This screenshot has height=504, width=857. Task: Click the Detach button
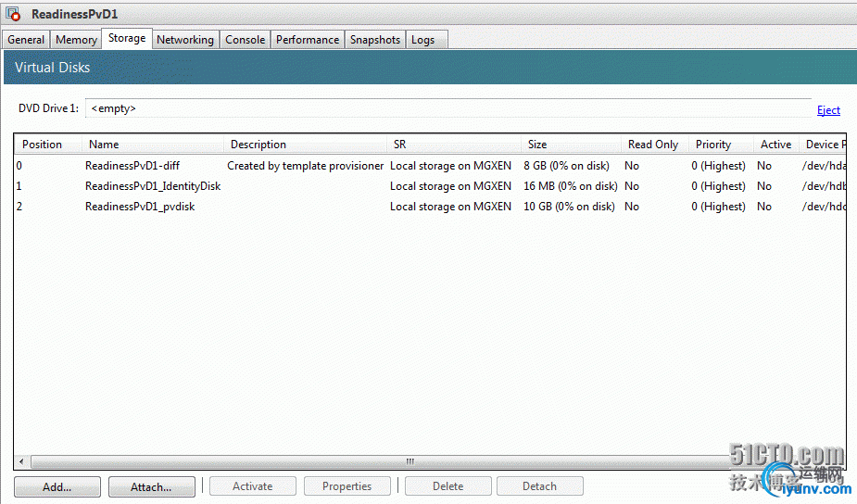point(539,486)
